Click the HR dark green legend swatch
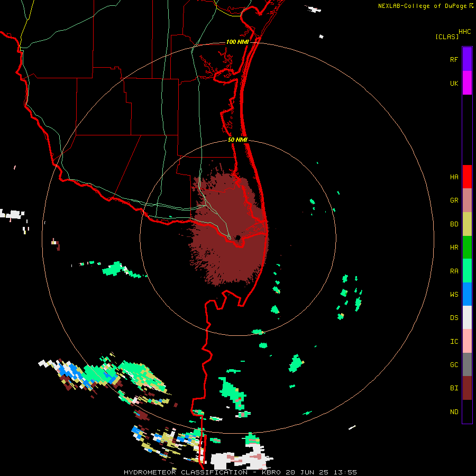 pyautogui.click(x=467, y=248)
